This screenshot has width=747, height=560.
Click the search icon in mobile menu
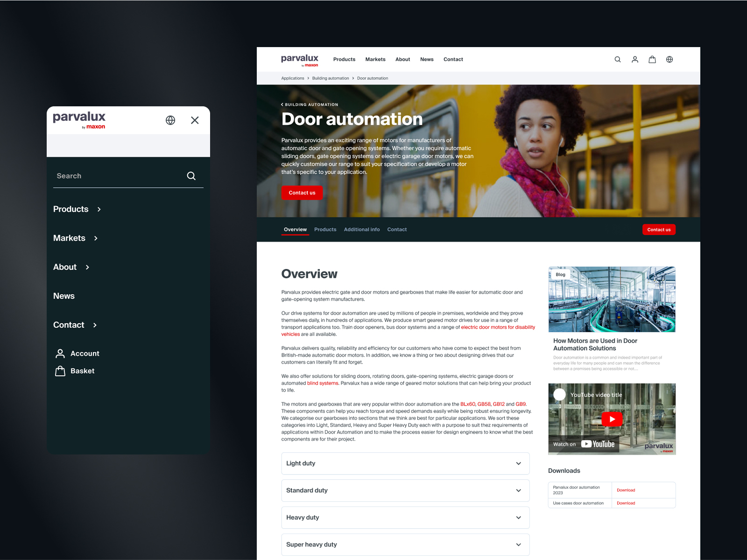(x=191, y=176)
